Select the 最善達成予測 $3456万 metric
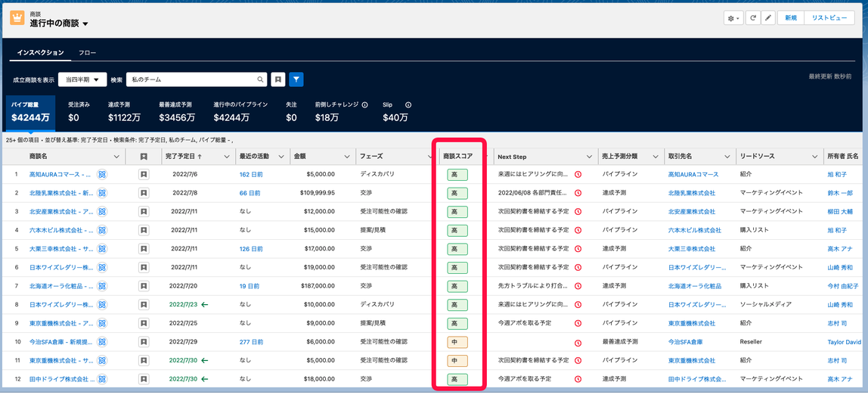Viewport: 868px width, 395px height. coord(177,113)
